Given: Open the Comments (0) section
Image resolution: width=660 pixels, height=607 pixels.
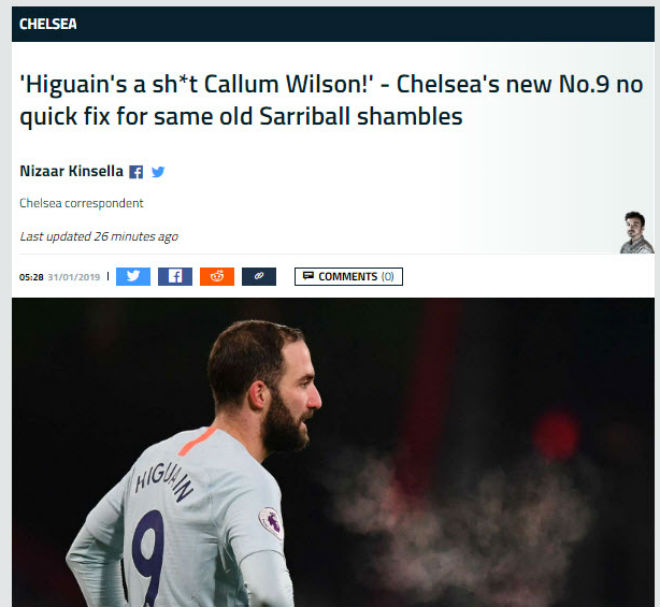Looking at the screenshot, I should (x=349, y=277).
